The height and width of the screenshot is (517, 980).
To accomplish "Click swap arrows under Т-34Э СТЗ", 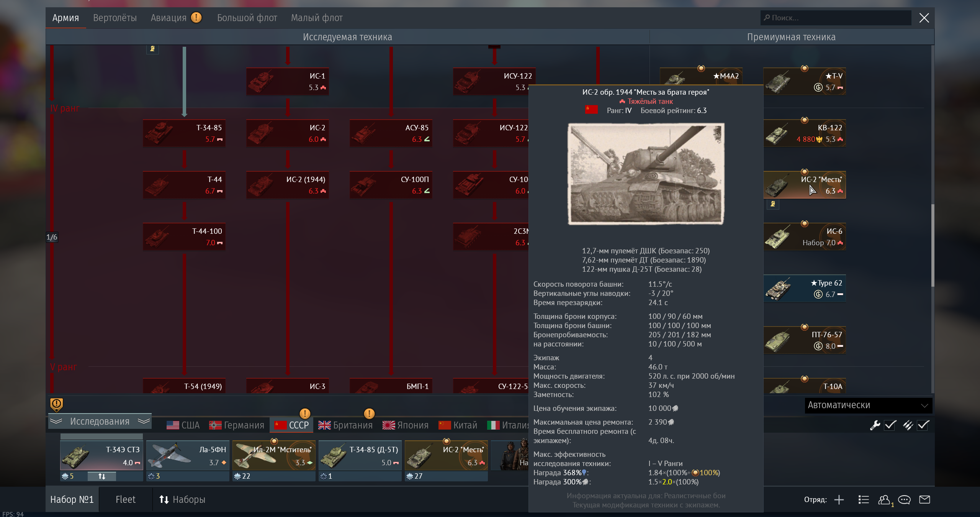I will [101, 476].
